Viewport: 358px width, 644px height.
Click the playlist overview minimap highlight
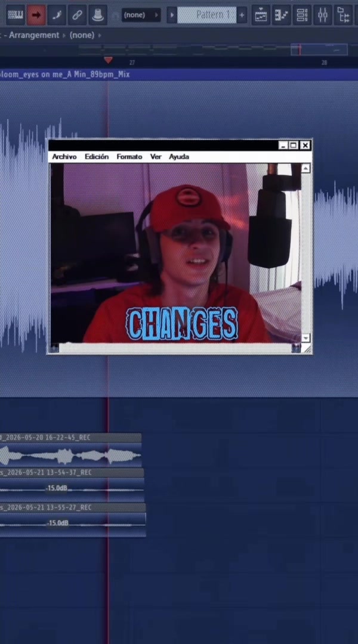[x=319, y=49]
